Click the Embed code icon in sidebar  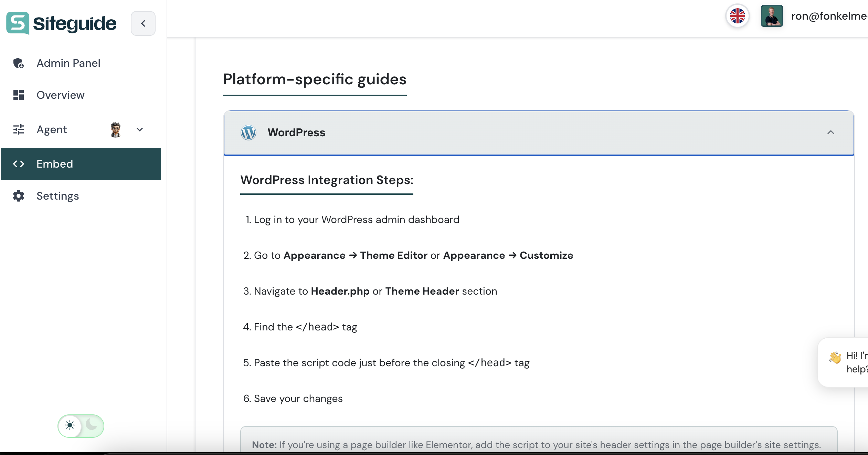(x=19, y=164)
